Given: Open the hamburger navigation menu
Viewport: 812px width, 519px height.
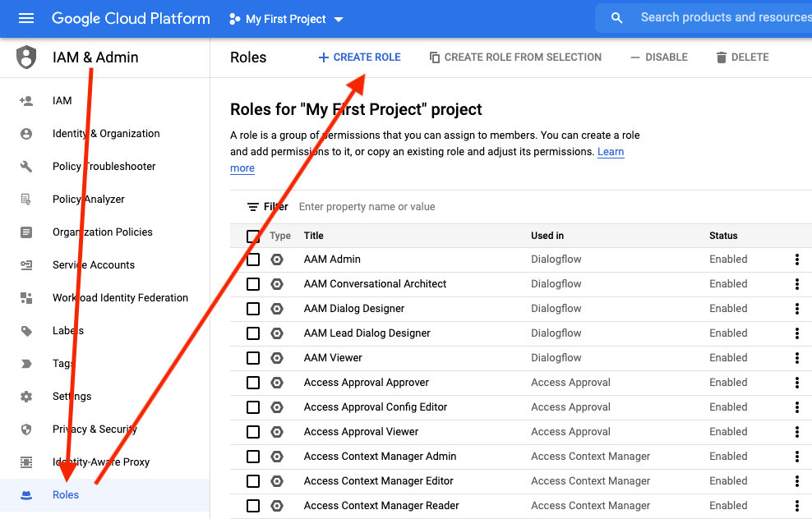Looking at the screenshot, I should (26, 18).
